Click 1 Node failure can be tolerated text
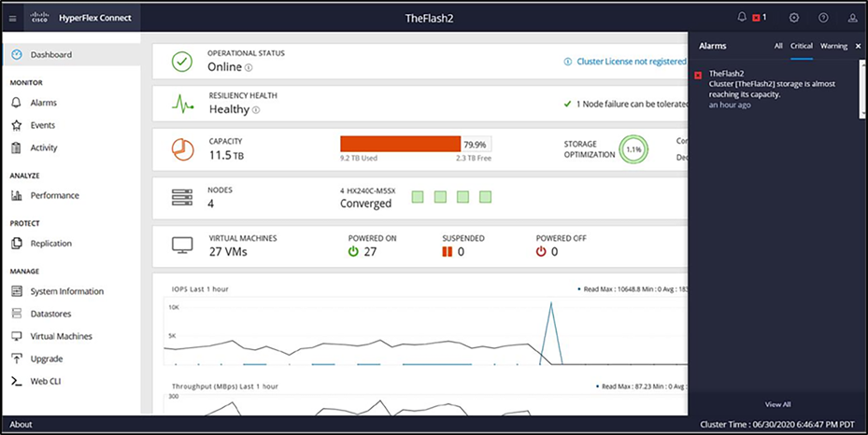 [632, 104]
